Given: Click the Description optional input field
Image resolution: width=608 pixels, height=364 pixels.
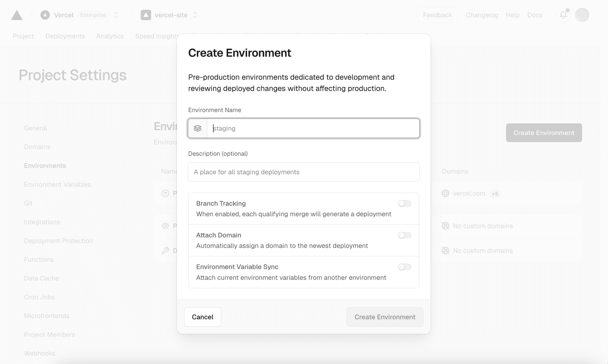Looking at the screenshot, I should (303, 172).
